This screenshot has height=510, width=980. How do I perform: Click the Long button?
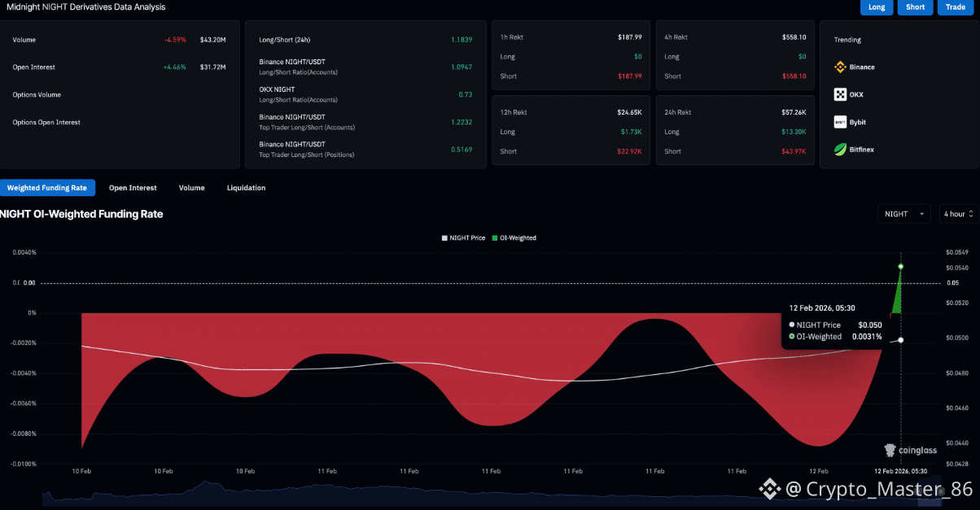point(877,7)
